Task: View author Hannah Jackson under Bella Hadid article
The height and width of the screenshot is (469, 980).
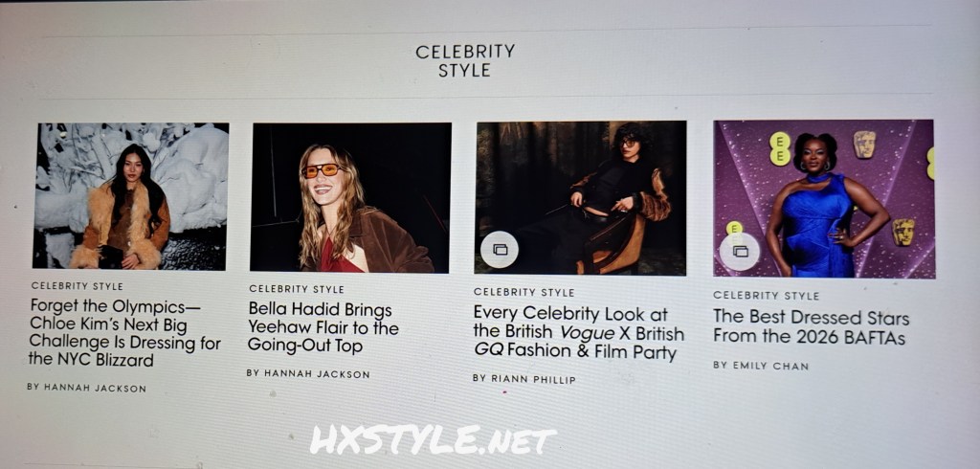Action: [x=308, y=373]
